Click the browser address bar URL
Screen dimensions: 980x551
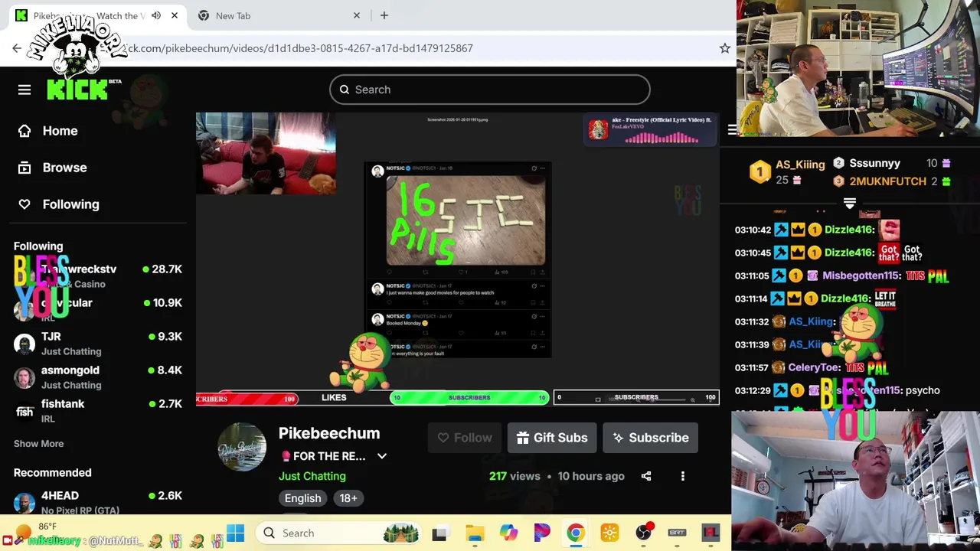pos(299,48)
